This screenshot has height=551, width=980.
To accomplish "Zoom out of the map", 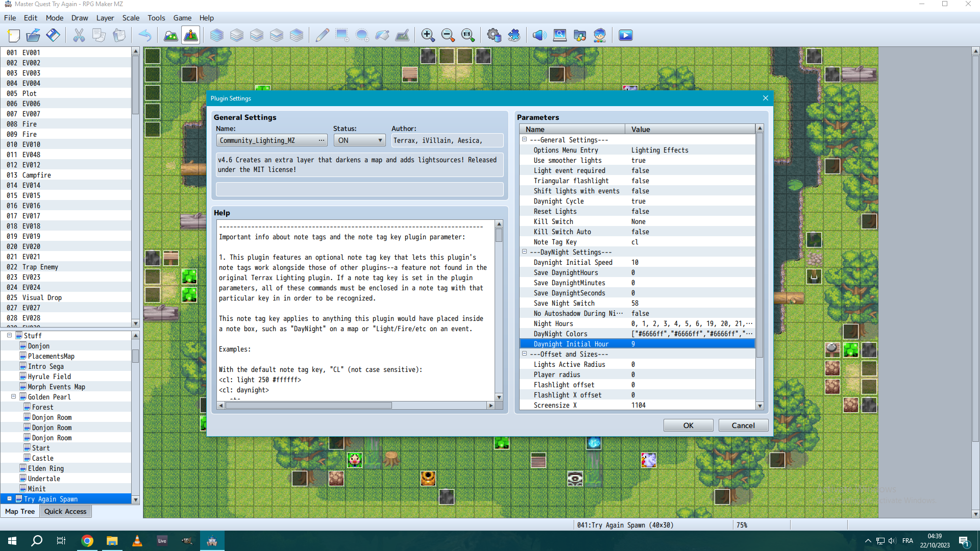I will click(x=448, y=35).
